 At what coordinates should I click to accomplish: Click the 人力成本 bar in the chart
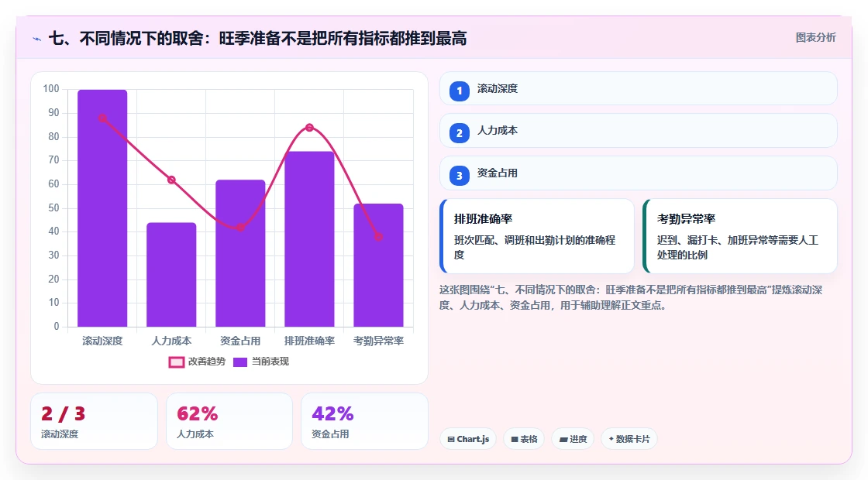171,275
